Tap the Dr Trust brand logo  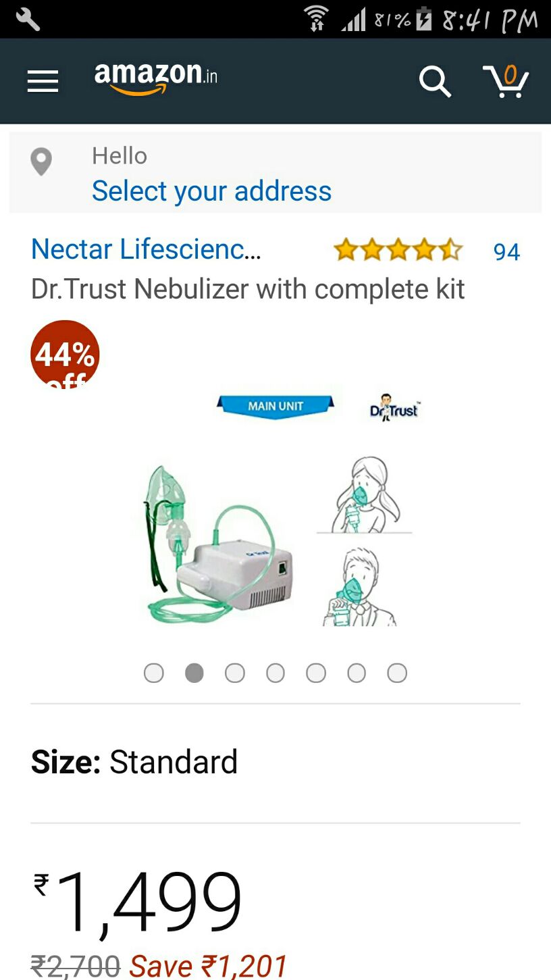pyautogui.click(x=394, y=407)
